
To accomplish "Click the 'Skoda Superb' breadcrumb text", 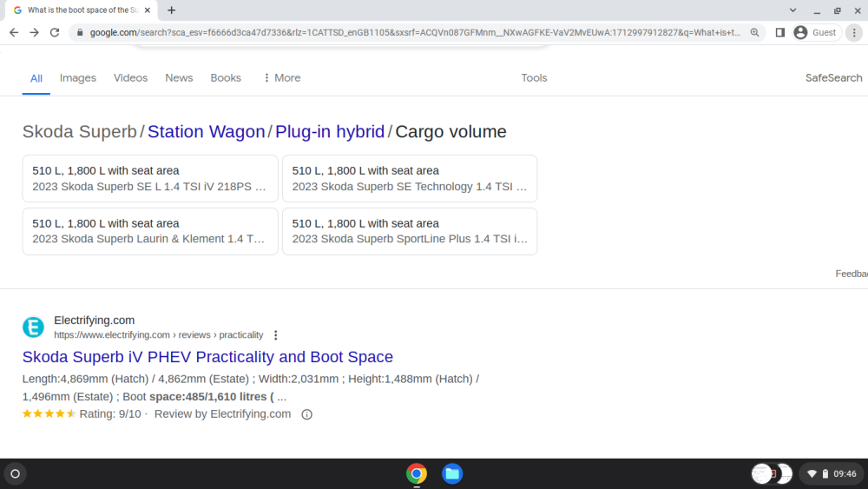I will pos(80,132).
